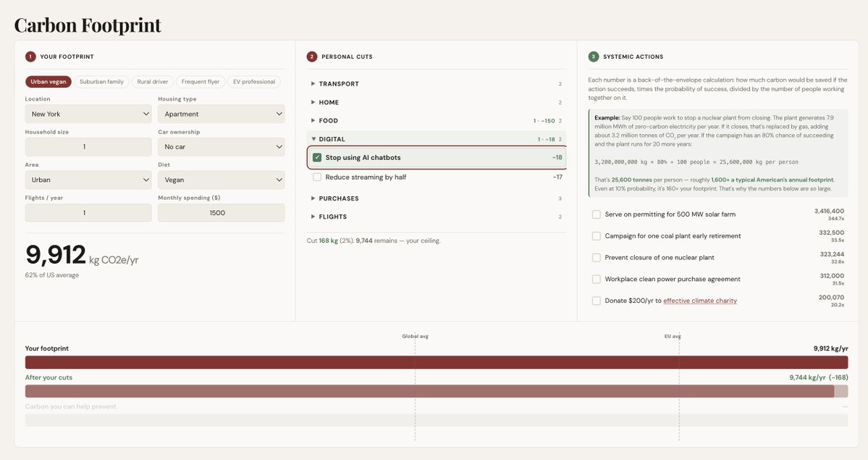Click the '9,744 kg/yr (-168)' label
Screen dimensions: 868x460
(x=819, y=377)
